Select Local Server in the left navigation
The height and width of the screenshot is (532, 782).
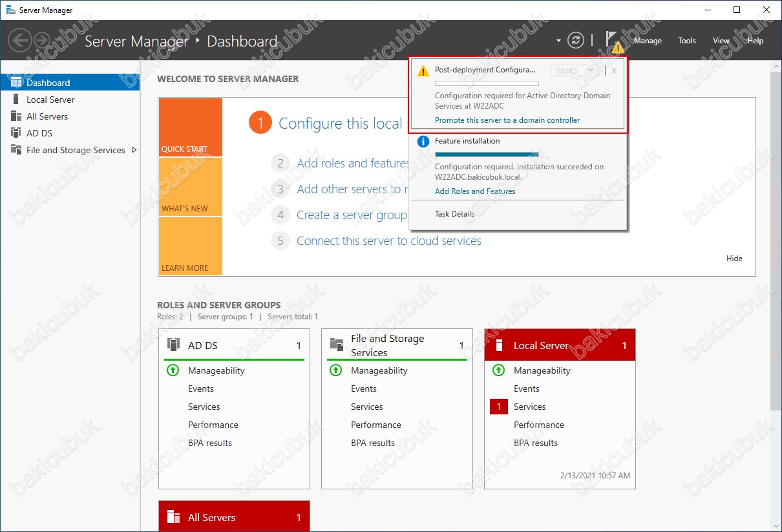coord(70,100)
